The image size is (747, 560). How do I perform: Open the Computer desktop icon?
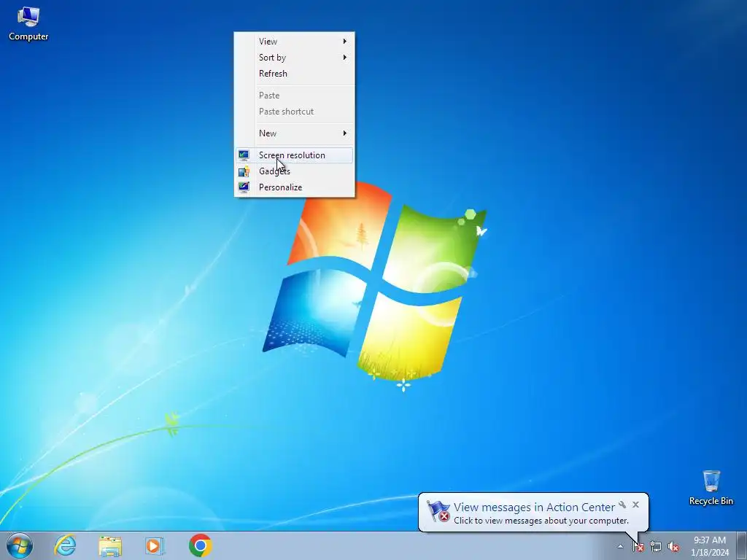click(x=28, y=24)
